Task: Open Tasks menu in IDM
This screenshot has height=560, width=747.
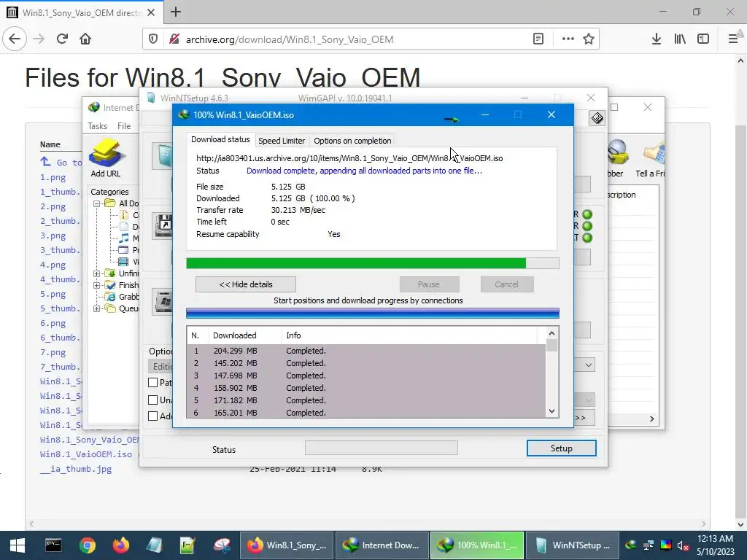Action: pyautogui.click(x=97, y=125)
